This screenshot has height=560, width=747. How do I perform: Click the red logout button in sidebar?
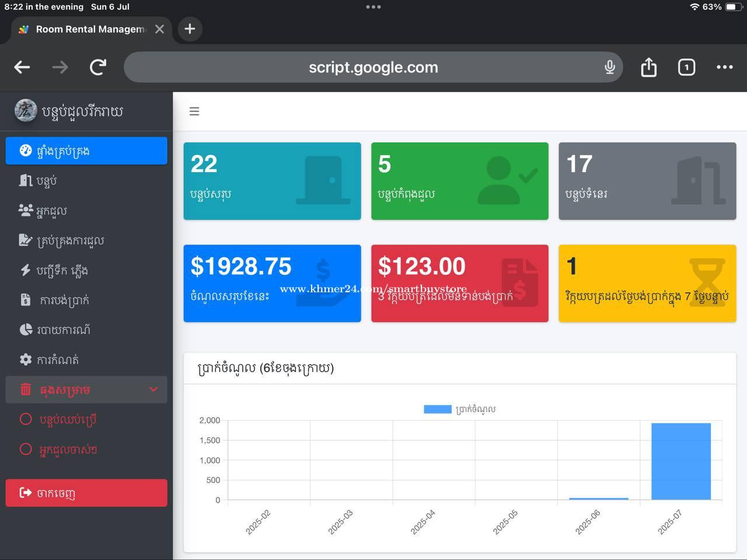[86, 493]
